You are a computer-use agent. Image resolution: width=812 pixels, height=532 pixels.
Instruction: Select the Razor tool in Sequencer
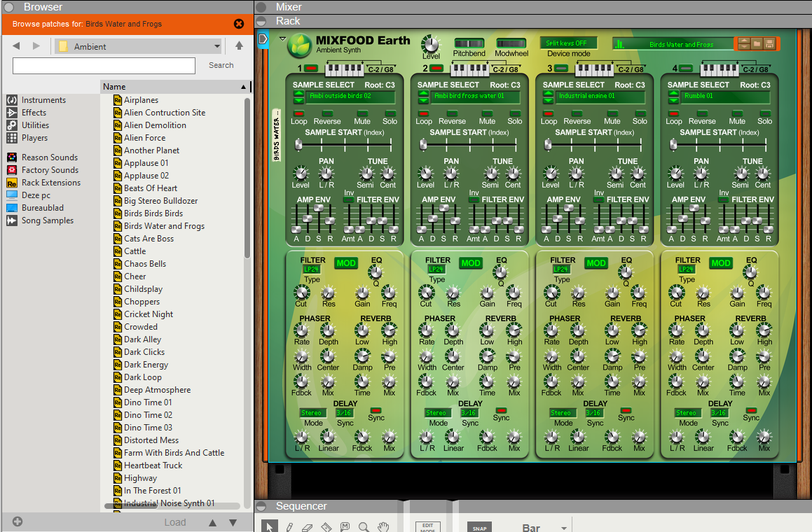point(326,527)
